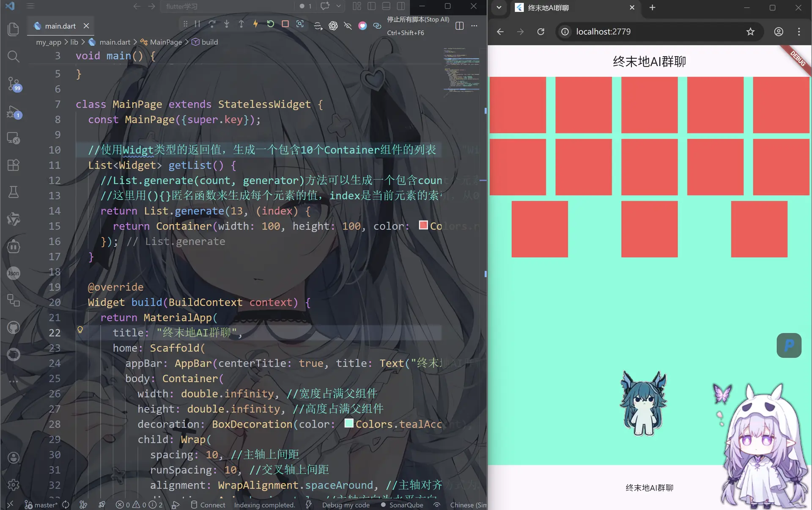The height and width of the screenshot is (510, 812).
Task: Stop the debug session
Action: point(285,24)
